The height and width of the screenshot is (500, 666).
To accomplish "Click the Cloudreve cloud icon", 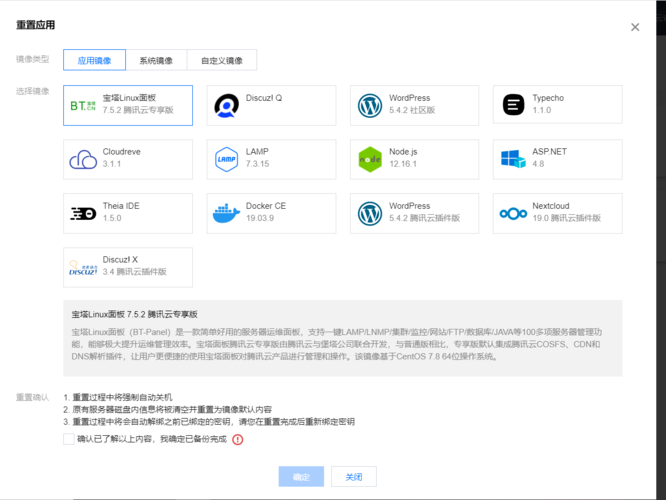I will pos(83,159).
